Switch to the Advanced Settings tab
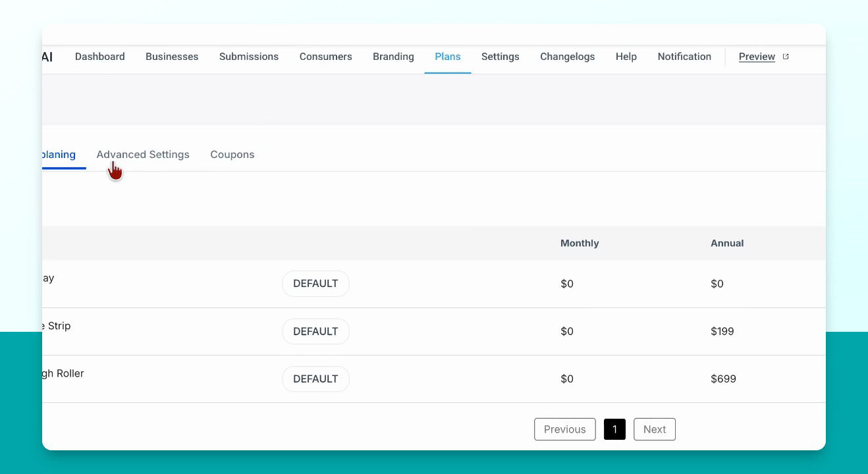 point(143,155)
